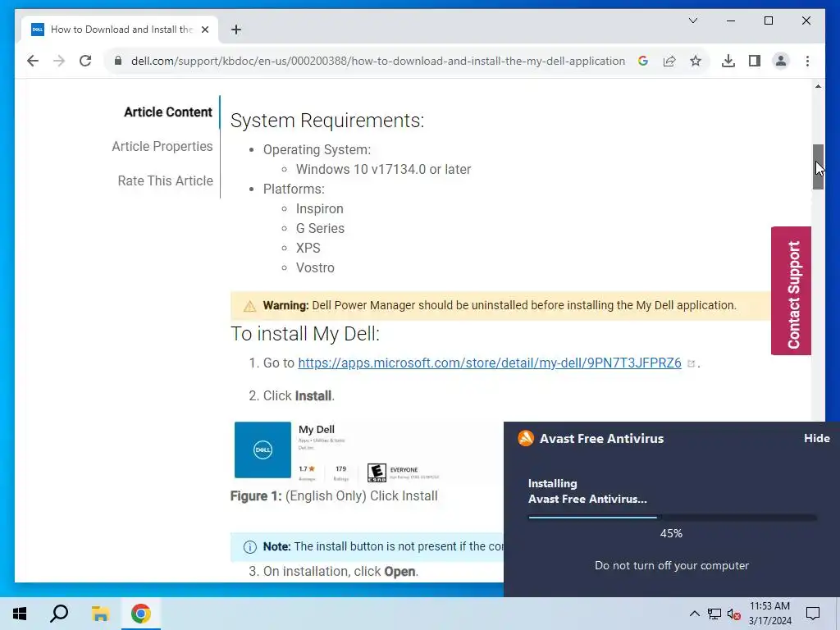
Task: Click Chrome's forward arrow
Action: (x=59, y=61)
